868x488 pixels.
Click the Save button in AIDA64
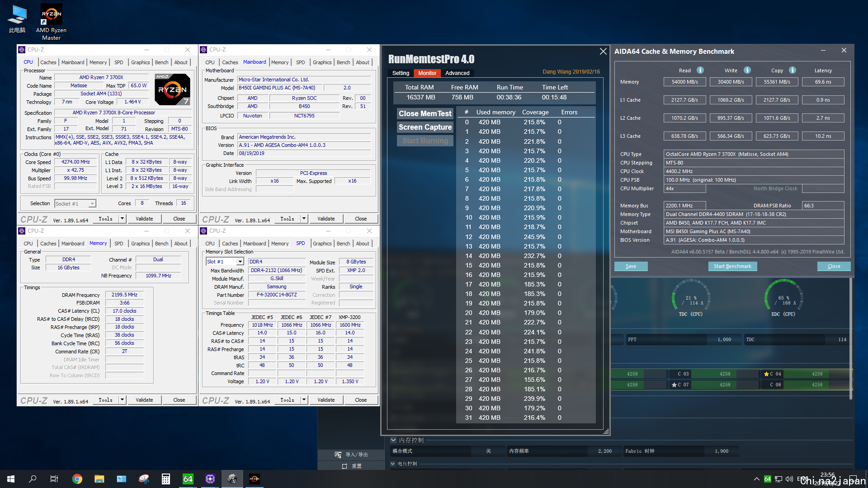point(631,267)
